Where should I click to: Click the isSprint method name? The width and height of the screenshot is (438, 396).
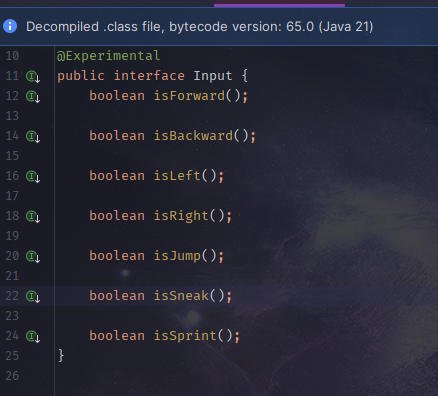185,336
